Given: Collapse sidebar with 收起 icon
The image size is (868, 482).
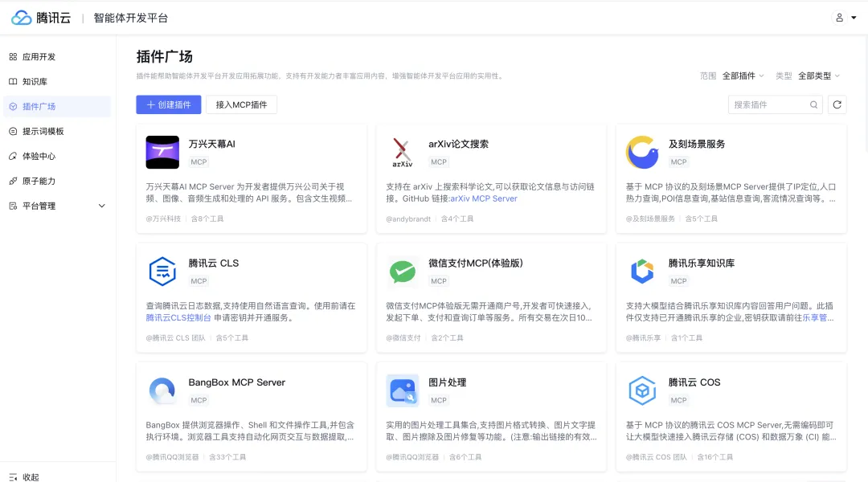Looking at the screenshot, I should 14,476.
